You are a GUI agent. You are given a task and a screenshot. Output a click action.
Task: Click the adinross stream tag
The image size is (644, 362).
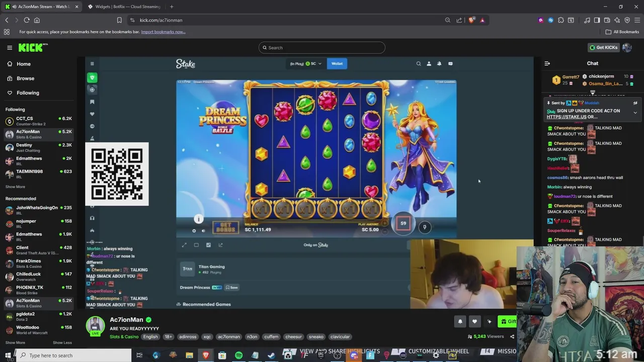(x=188, y=337)
